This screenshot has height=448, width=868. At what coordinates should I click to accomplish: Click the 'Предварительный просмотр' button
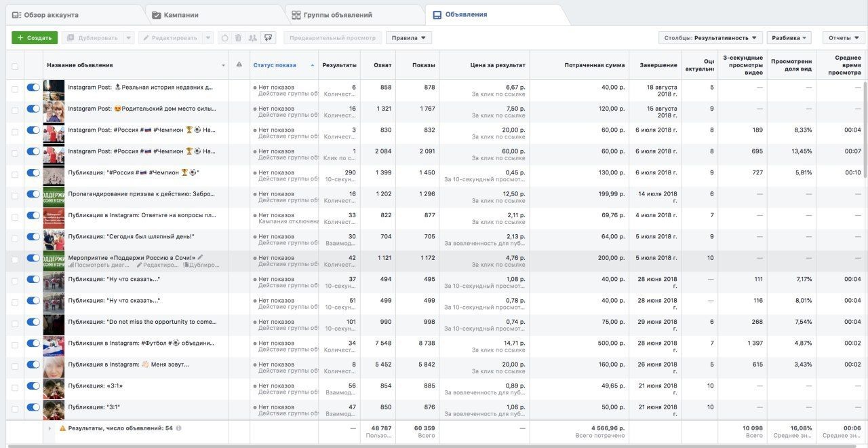[x=333, y=38]
